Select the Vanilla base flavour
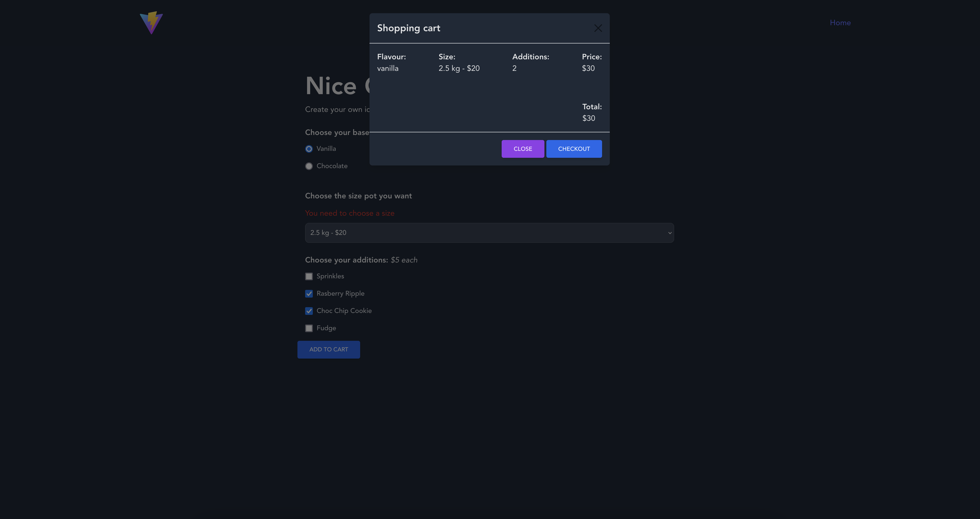This screenshot has height=519, width=980. (309, 149)
